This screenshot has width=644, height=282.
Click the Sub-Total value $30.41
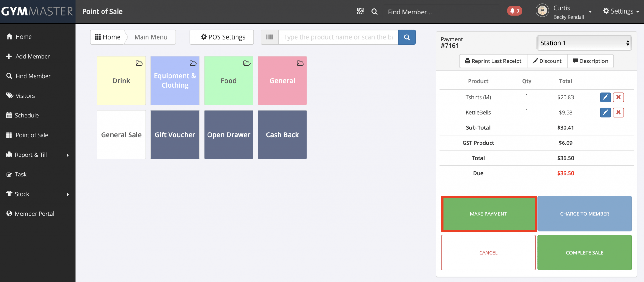[566, 128]
